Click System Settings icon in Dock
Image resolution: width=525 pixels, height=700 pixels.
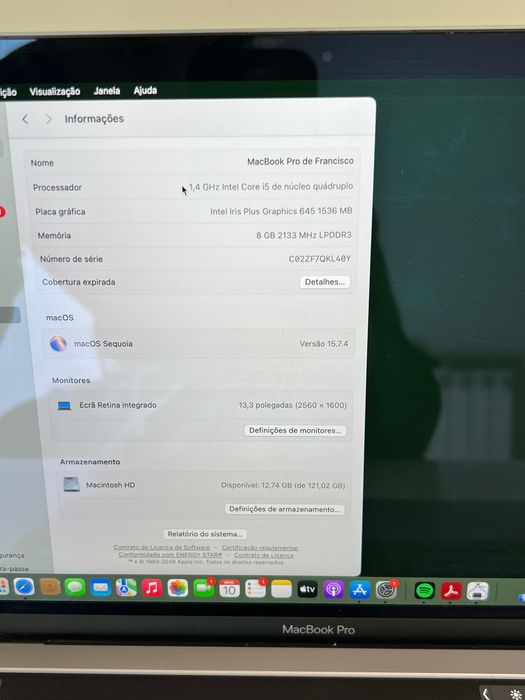pyautogui.click(x=386, y=590)
